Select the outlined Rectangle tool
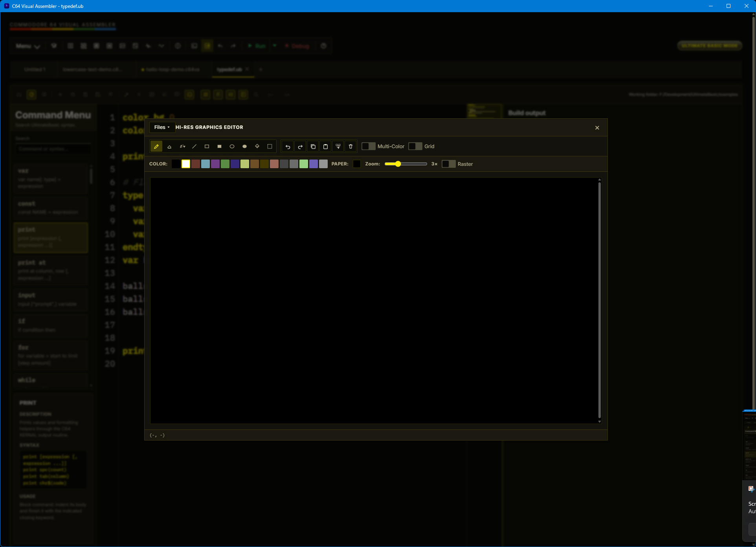This screenshot has width=756, height=547. click(207, 147)
